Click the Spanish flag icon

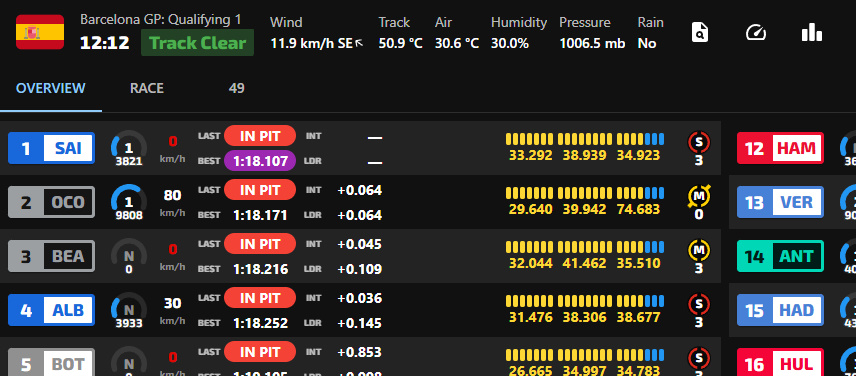click(x=40, y=32)
